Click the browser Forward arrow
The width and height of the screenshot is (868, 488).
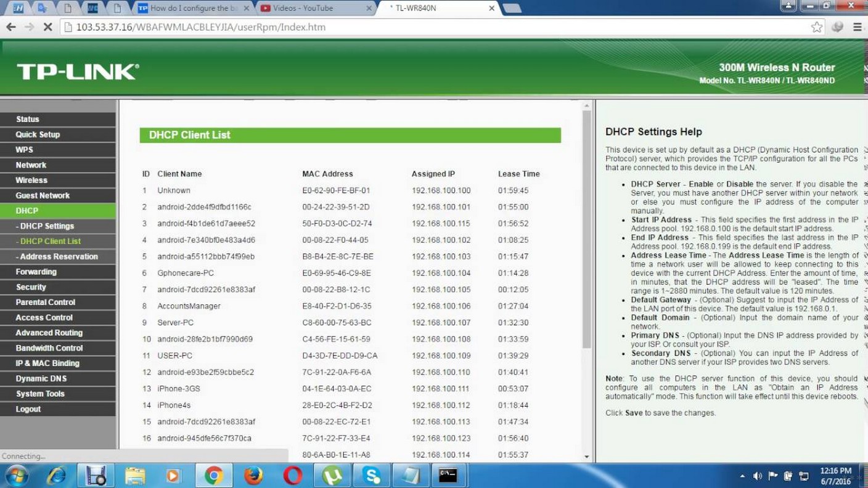pyautogui.click(x=29, y=27)
